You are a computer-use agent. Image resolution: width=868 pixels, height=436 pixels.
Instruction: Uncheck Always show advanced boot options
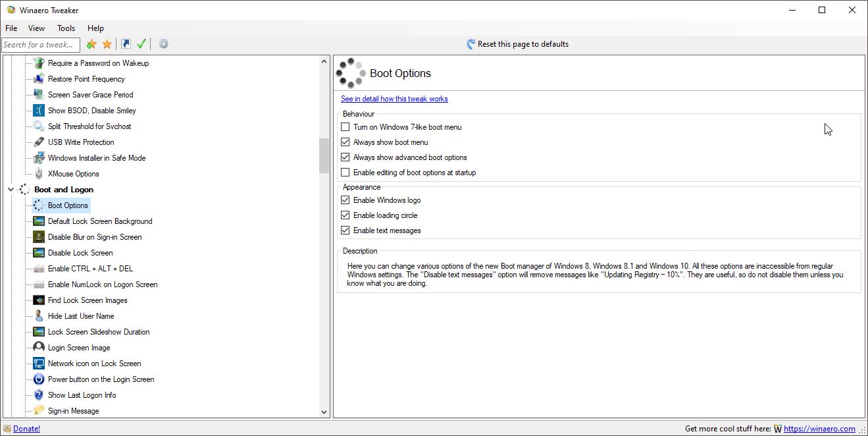[345, 157]
